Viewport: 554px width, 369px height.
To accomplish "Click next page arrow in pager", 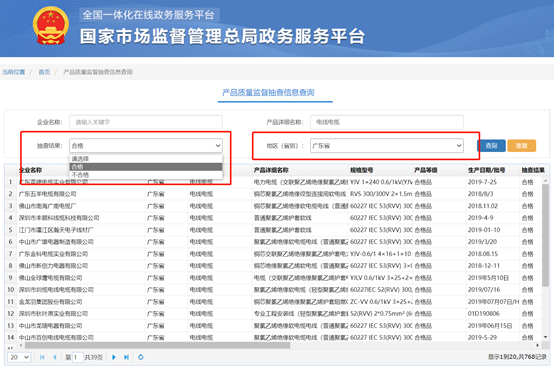I will pos(114,357).
